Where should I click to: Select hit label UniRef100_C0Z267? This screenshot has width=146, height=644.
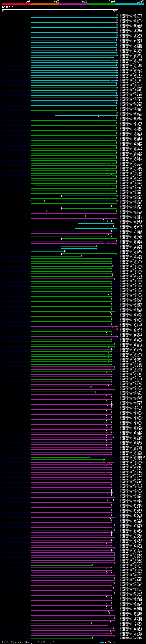click(131, 196)
